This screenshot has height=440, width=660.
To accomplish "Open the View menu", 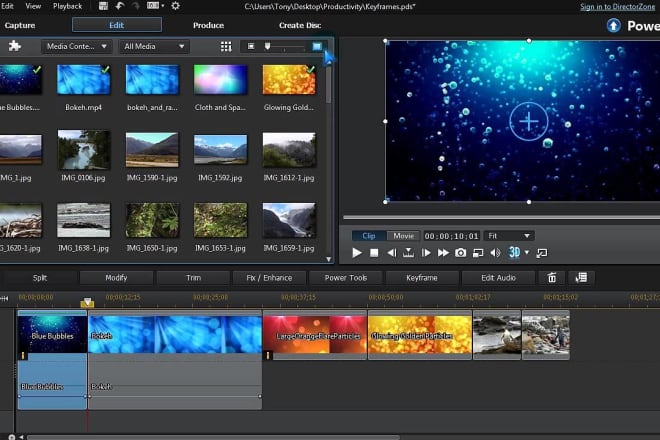I will click(x=33, y=6).
